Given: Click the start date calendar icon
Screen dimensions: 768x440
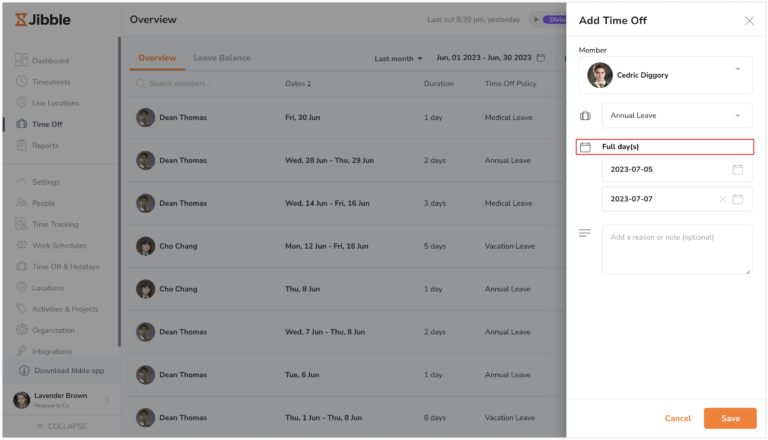Looking at the screenshot, I should [x=738, y=170].
